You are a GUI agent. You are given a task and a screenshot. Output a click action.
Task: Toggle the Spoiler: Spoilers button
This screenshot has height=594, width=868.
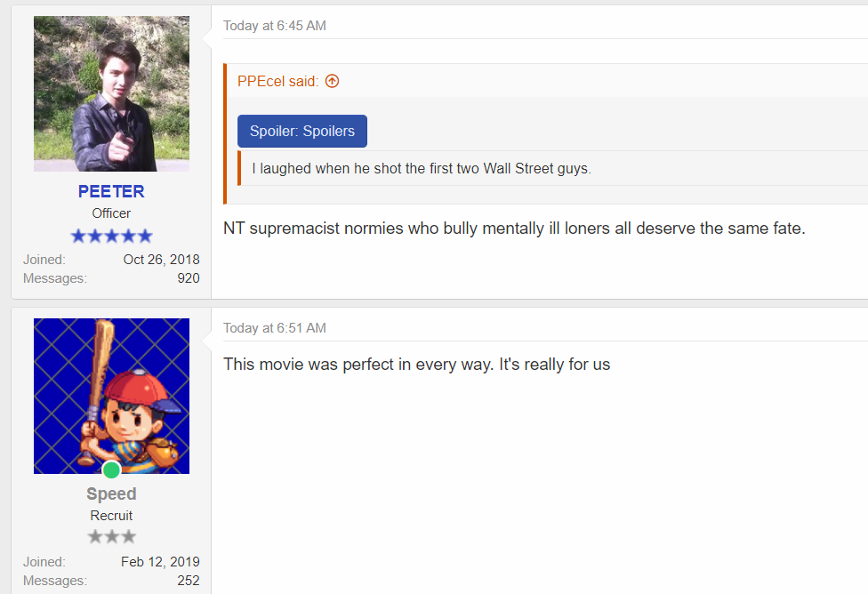(x=302, y=132)
